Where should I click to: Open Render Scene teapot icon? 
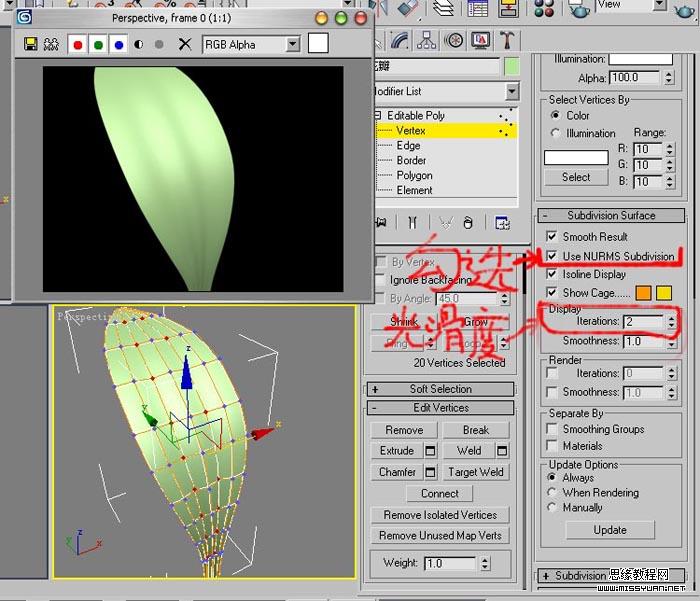579,9
